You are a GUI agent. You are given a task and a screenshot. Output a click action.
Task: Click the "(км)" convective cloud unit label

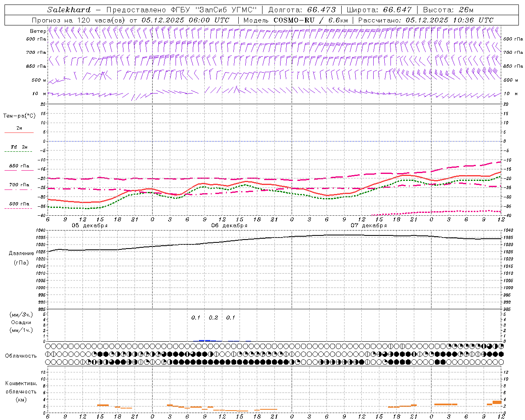[21, 399]
